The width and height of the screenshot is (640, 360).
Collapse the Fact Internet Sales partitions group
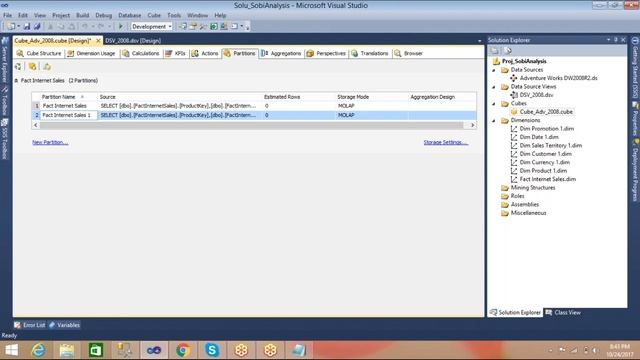[x=16, y=81]
